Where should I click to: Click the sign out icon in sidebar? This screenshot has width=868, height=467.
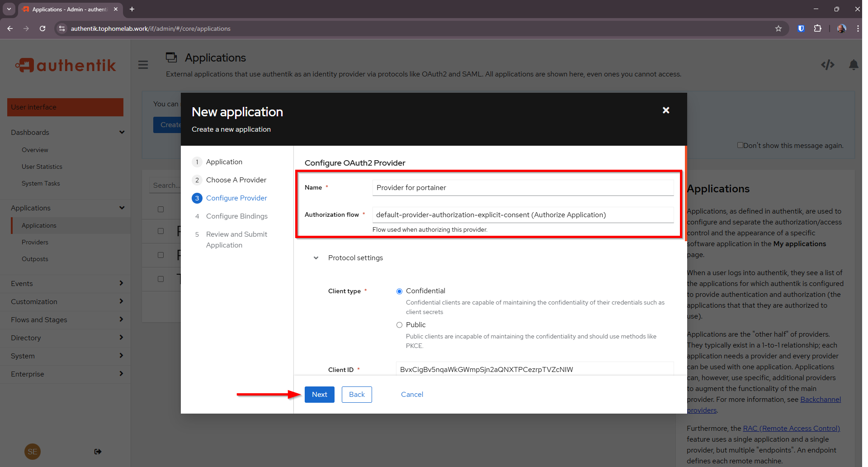click(x=98, y=452)
